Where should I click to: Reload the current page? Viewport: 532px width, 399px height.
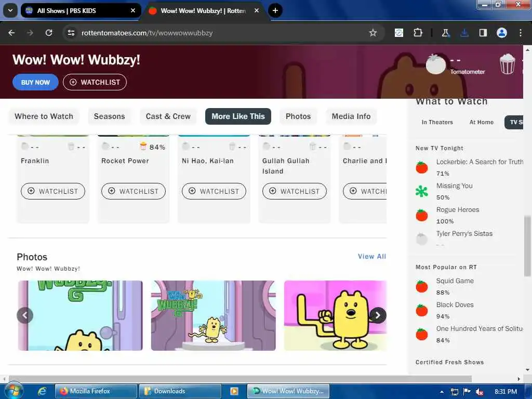click(49, 33)
